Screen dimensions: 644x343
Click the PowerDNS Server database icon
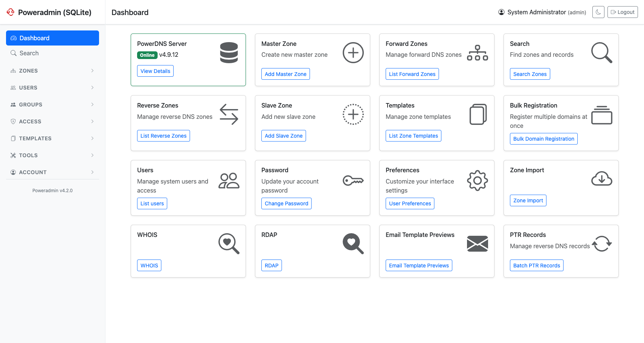[x=229, y=53]
